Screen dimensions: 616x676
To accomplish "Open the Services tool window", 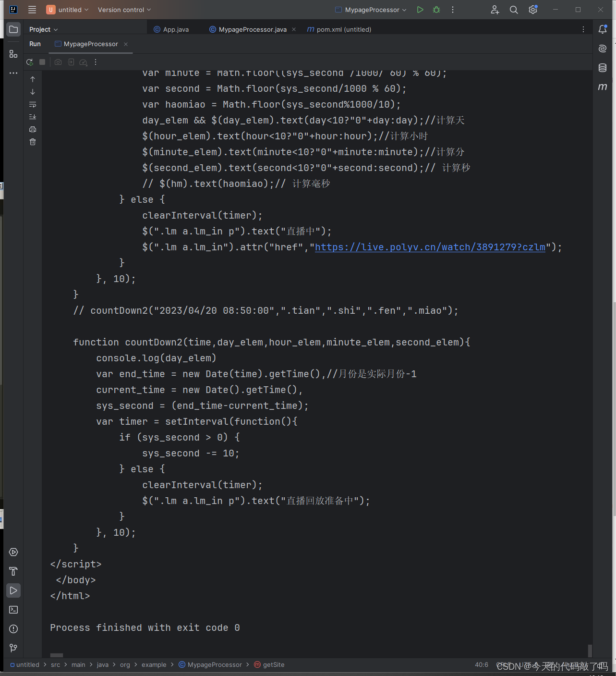I will (x=13, y=552).
